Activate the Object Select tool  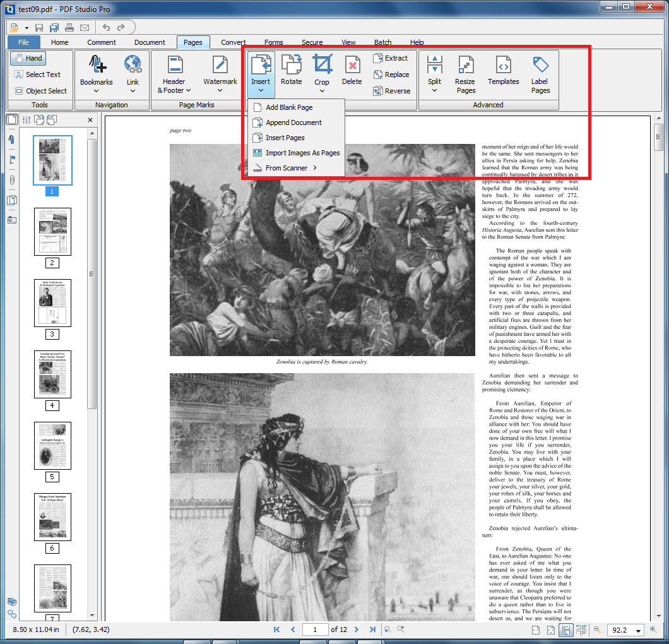[x=40, y=91]
